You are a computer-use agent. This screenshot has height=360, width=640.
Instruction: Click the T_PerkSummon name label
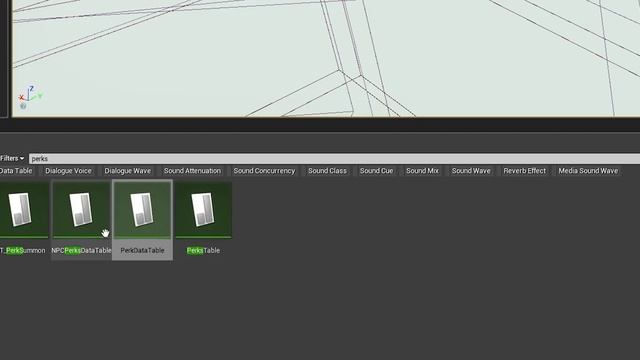click(23, 250)
